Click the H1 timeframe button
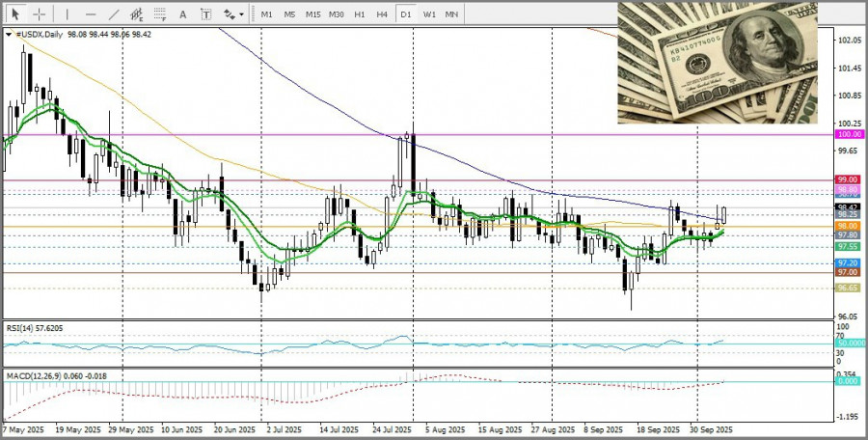This screenshot has width=868, height=440. [x=359, y=14]
